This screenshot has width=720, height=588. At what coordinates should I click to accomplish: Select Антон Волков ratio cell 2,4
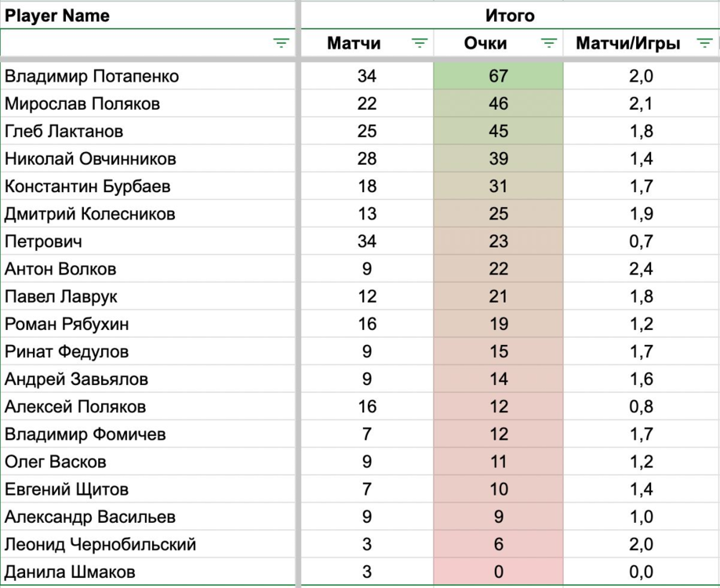641,269
